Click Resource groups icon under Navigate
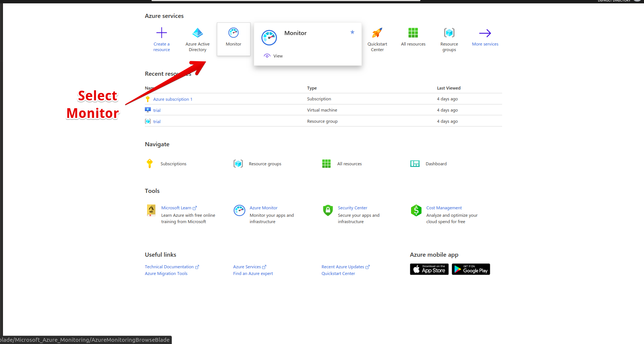This screenshot has width=644, height=344. (238, 163)
